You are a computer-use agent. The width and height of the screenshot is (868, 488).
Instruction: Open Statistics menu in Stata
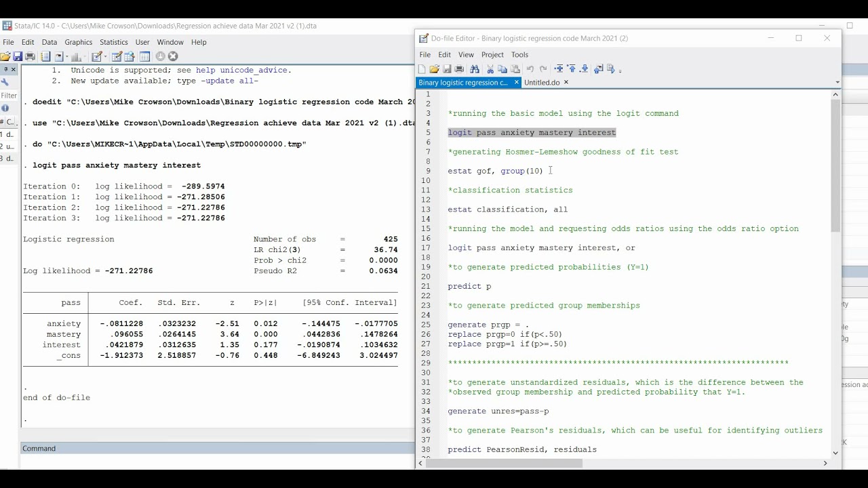pyautogui.click(x=114, y=42)
